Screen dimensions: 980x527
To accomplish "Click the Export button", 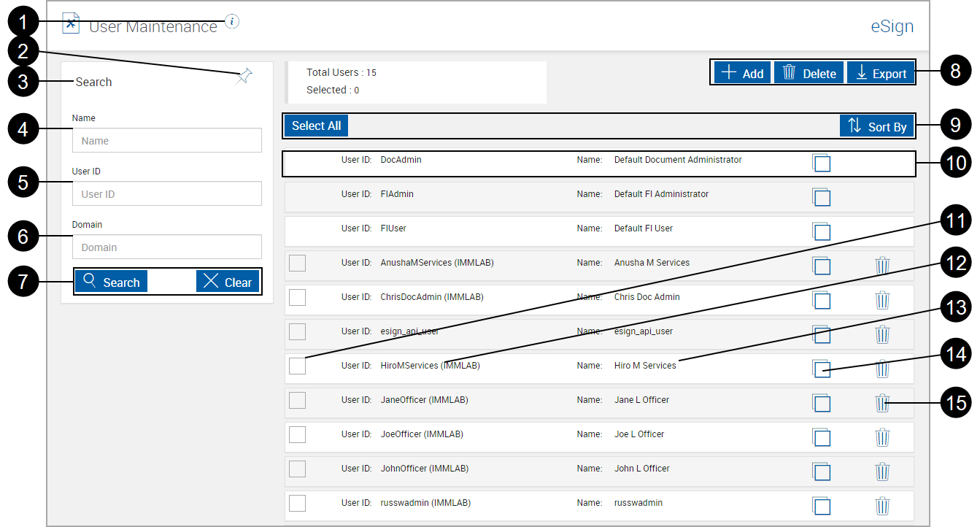I will (x=881, y=73).
